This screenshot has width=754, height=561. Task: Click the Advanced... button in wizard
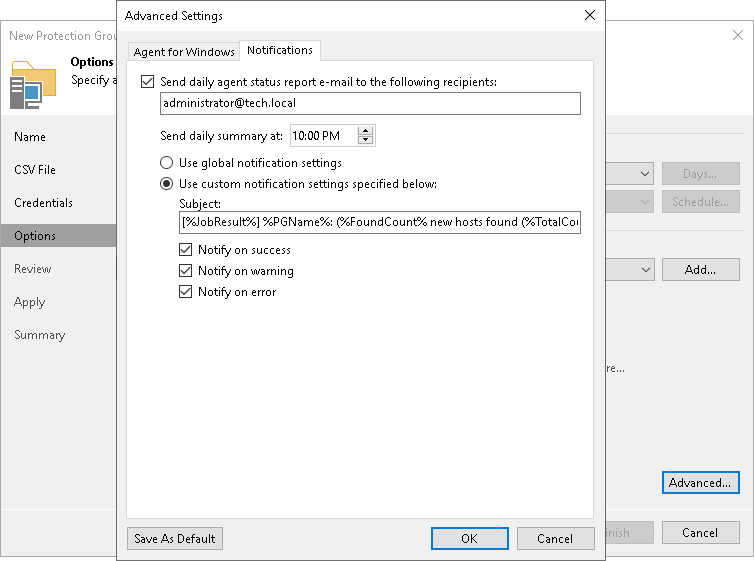700,483
